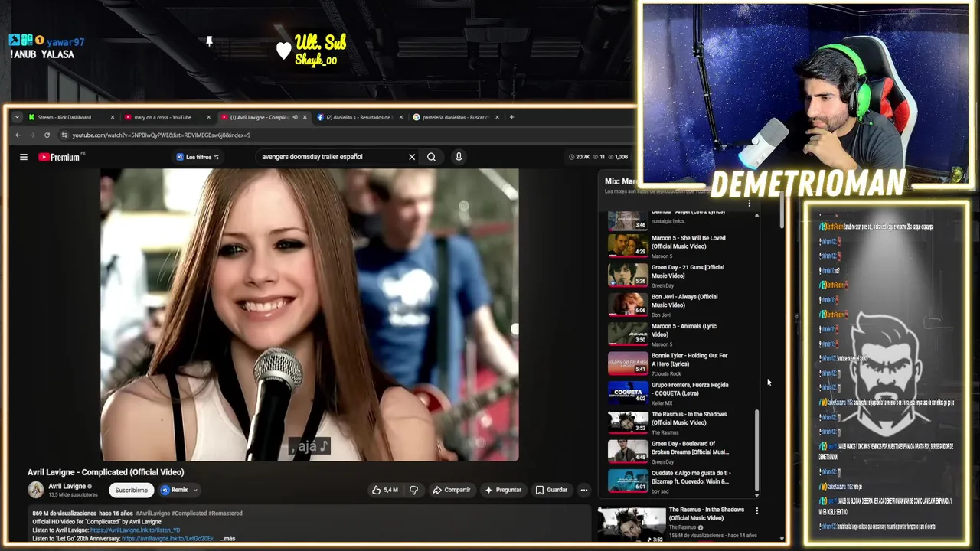Play Grupo Frontera COQUETA thumbnail
The image size is (980, 551).
click(x=628, y=393)
